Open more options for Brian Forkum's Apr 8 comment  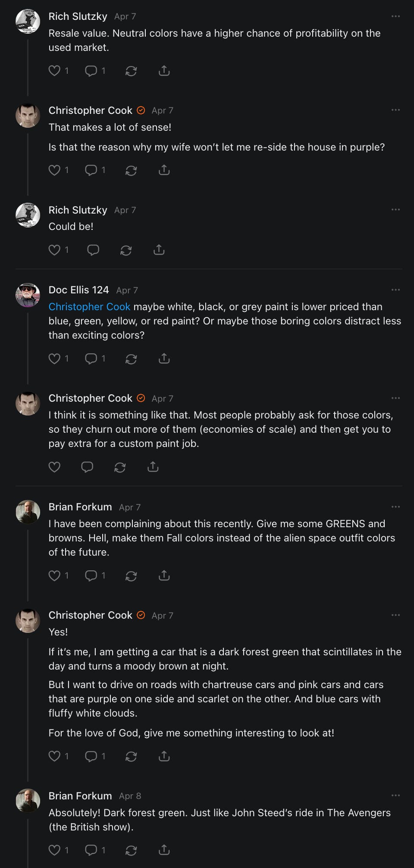pos(395,796)
